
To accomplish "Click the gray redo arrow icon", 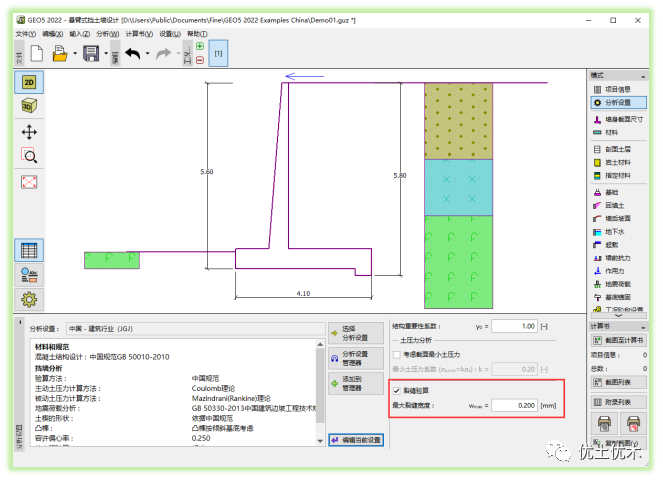I will pyautogui.click(x=163, y=54).
